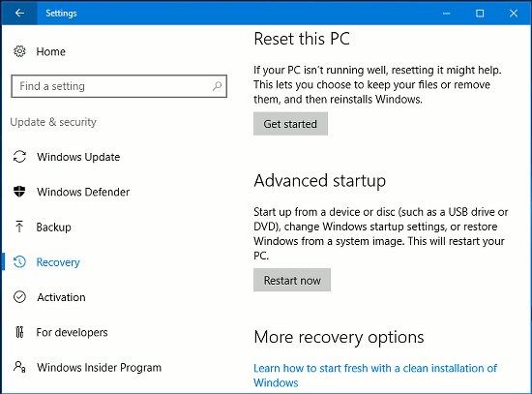Click the search magnifier icon
The image size is (532, 394).
click(217, 86)
